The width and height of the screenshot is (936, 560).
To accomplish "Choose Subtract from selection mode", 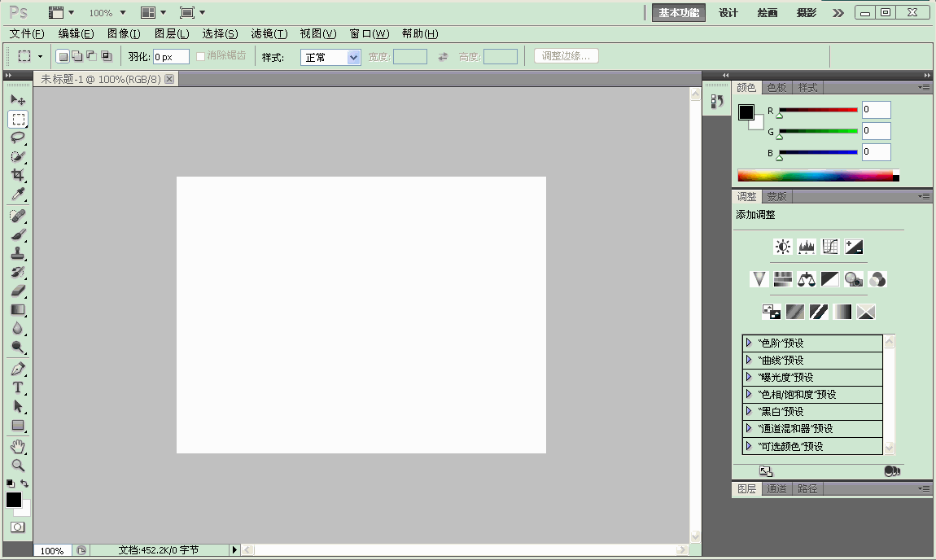I will [91, 56].
